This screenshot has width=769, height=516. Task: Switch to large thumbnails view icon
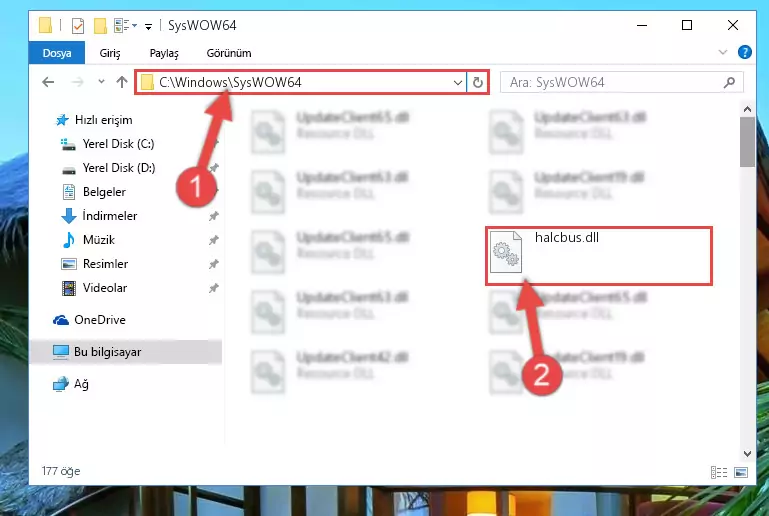pos(741,472)
